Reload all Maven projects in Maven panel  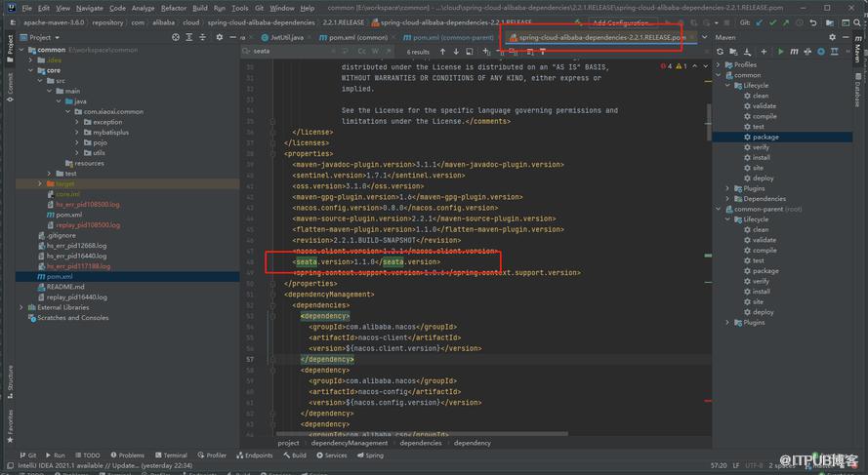coord(720,52)
